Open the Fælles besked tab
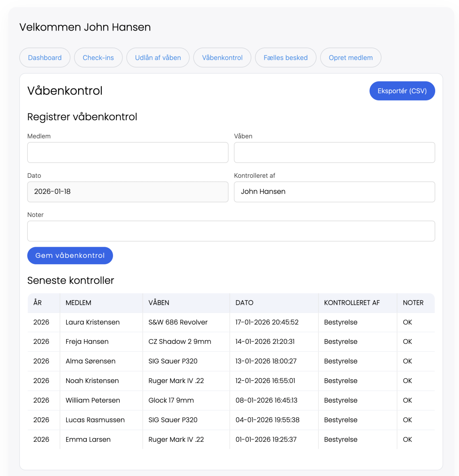This screenshot has width=459, height=476. coord(285,58)
